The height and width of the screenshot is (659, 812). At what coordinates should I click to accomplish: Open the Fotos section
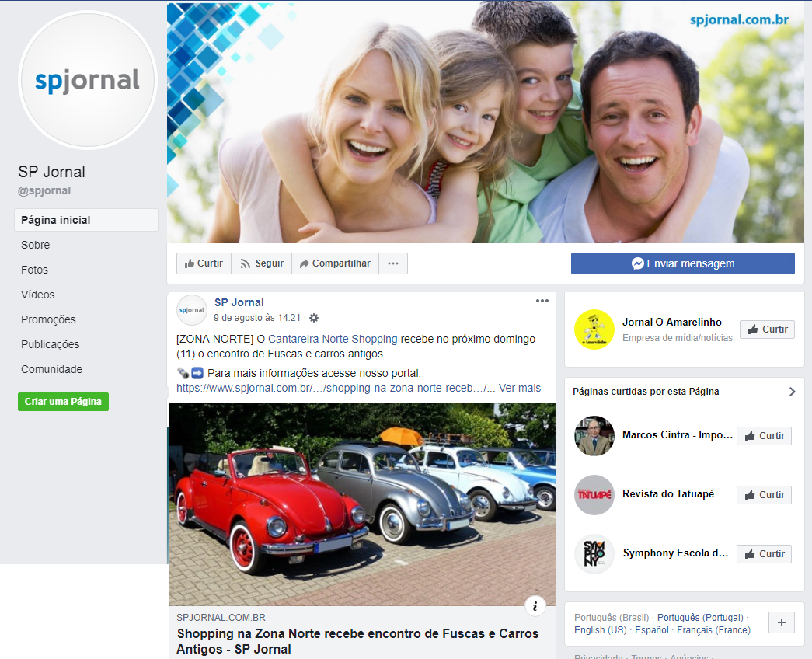pyautogui.click(x=34, y=270)
